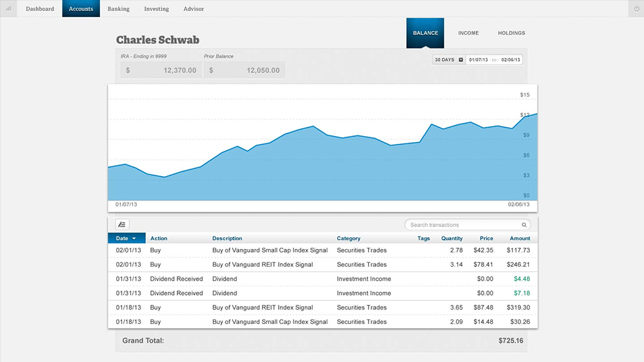
Task: Click the Search transactions field
Action: coord(467,225)
